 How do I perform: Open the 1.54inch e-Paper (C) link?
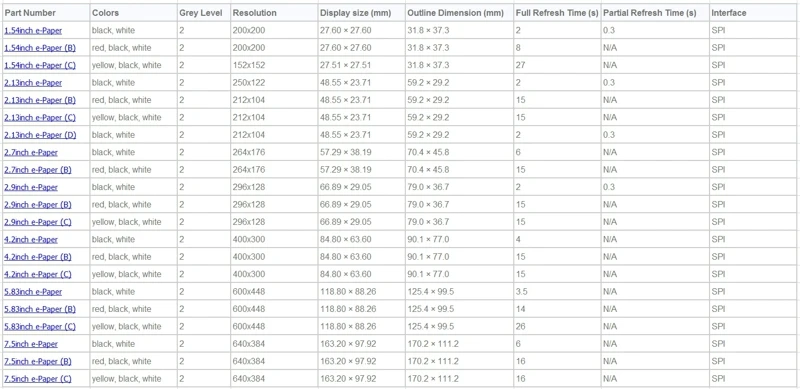[x=40, y=65]
